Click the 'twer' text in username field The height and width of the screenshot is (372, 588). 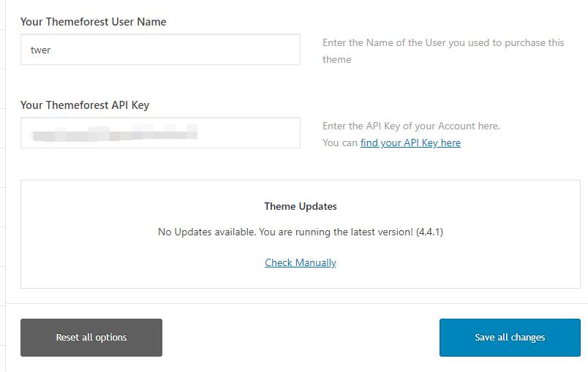(41, 50)
